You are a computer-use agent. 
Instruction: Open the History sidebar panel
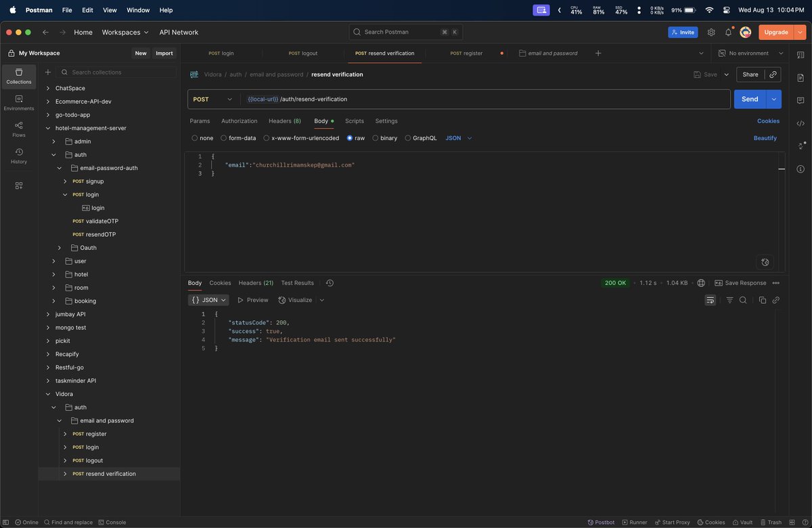pos(19,156)
